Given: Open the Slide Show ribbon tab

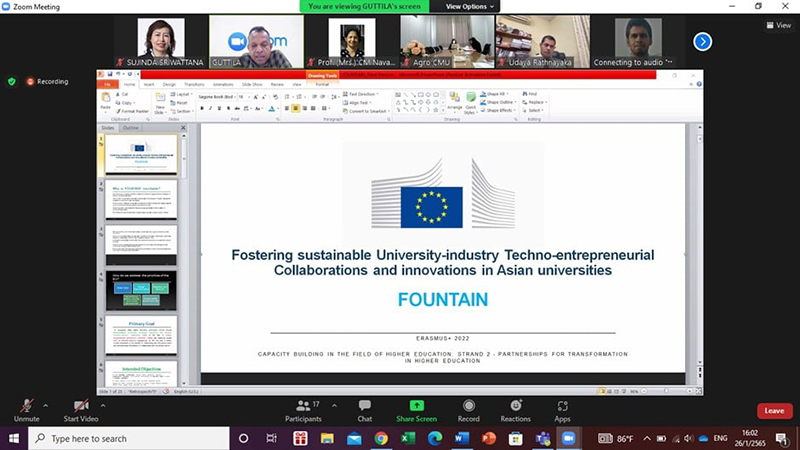Looking at the screenshot, I should pos(252,84).
